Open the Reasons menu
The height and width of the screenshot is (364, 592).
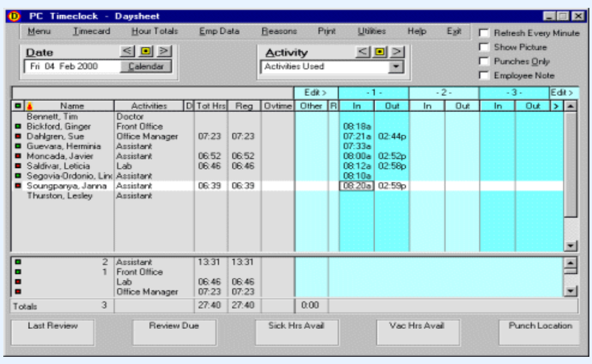279,31
